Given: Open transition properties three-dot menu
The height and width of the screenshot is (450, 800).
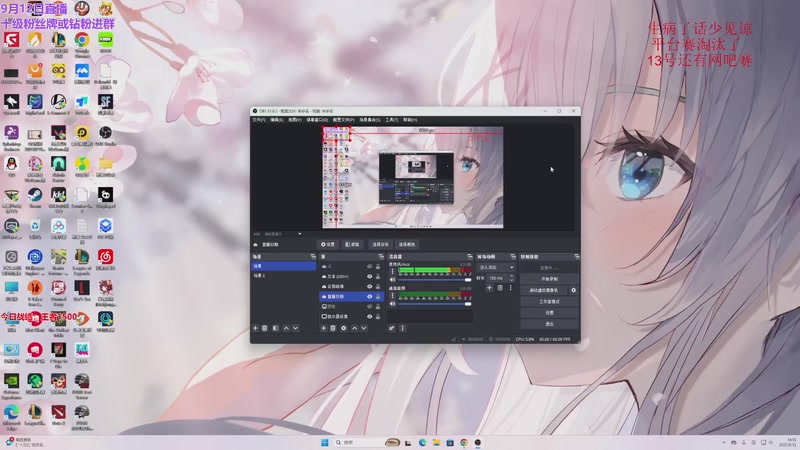Looking at the screenshot, I should (510, 288).
